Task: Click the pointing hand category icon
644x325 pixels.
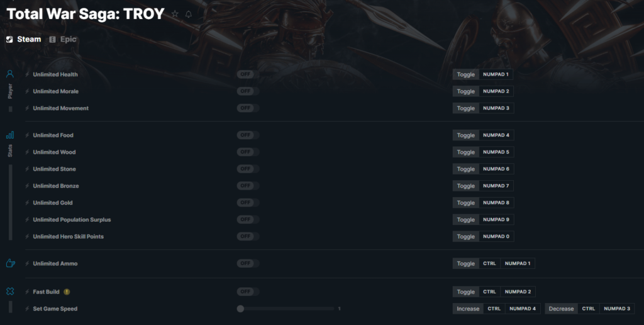Action: coord(10,263)
